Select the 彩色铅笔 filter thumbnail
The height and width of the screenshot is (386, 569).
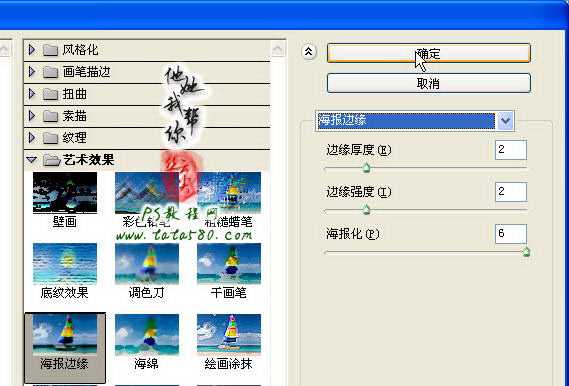coord(147,193)
